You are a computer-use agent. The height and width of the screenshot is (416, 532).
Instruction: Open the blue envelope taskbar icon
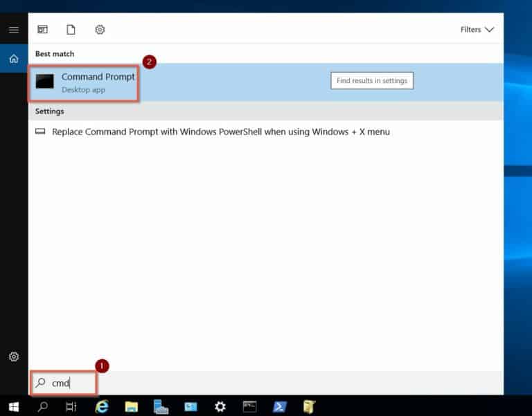(190, 406)
